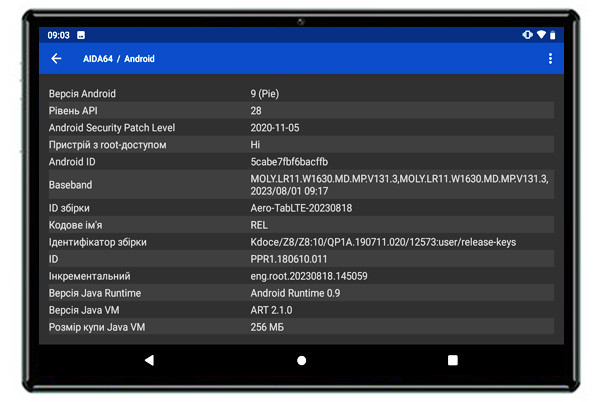Select the Версія Java VM label
Viewport: 600px width, 402px height.
(x=84, y=310)
